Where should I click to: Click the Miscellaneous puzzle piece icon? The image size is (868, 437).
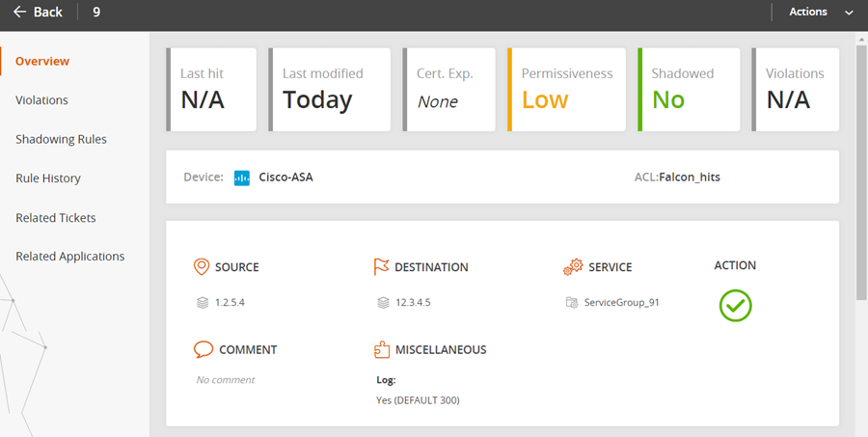382,349
